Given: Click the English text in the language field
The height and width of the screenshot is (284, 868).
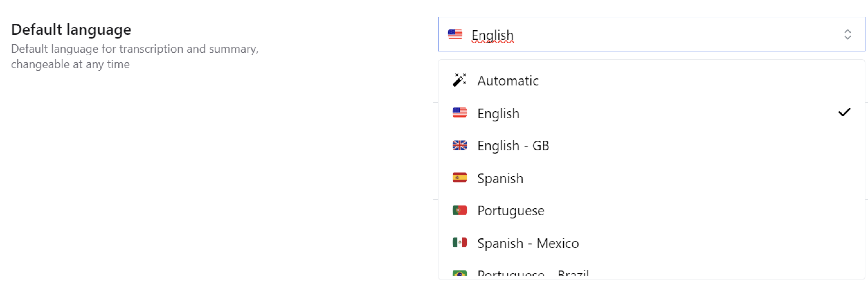Looking at the screenshot, I should pos(492,35).
